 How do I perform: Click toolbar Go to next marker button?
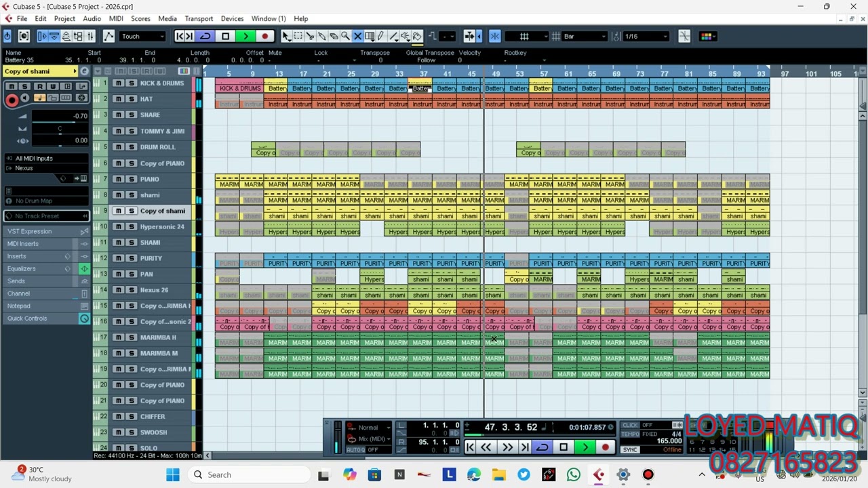pos(189,36)
